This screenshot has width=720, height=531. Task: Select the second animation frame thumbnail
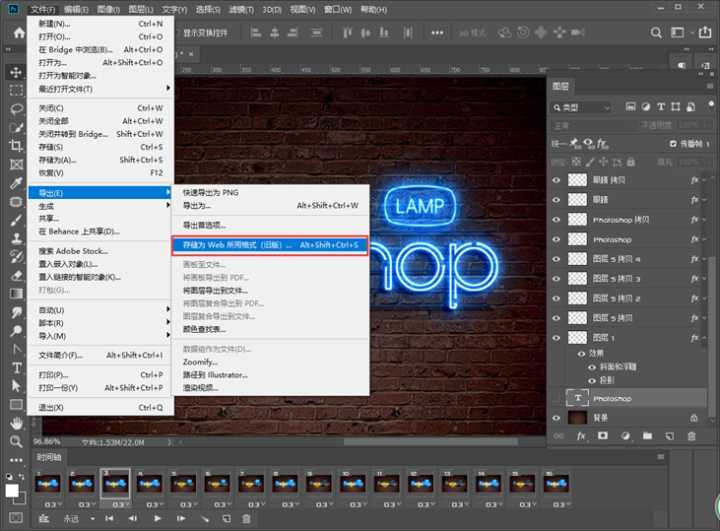pyautogui.click(x=81, y=484)
